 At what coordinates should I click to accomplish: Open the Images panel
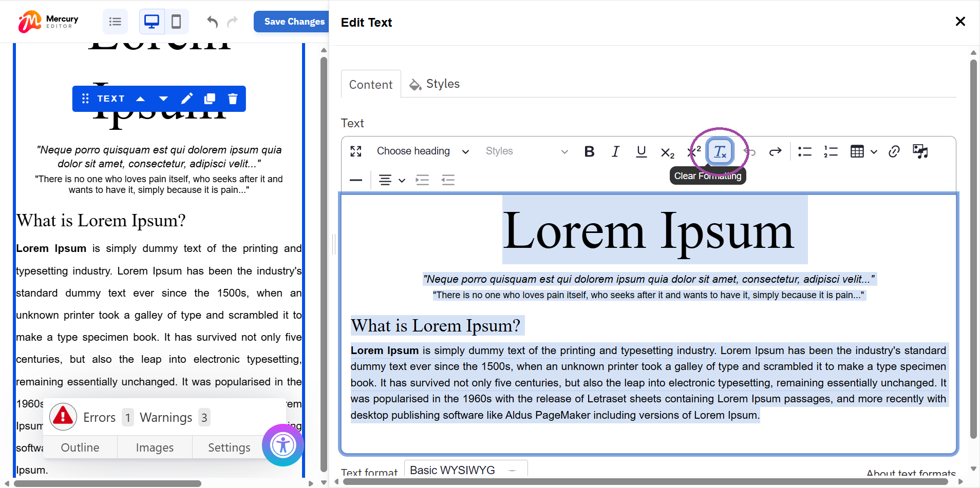point(154,447)
